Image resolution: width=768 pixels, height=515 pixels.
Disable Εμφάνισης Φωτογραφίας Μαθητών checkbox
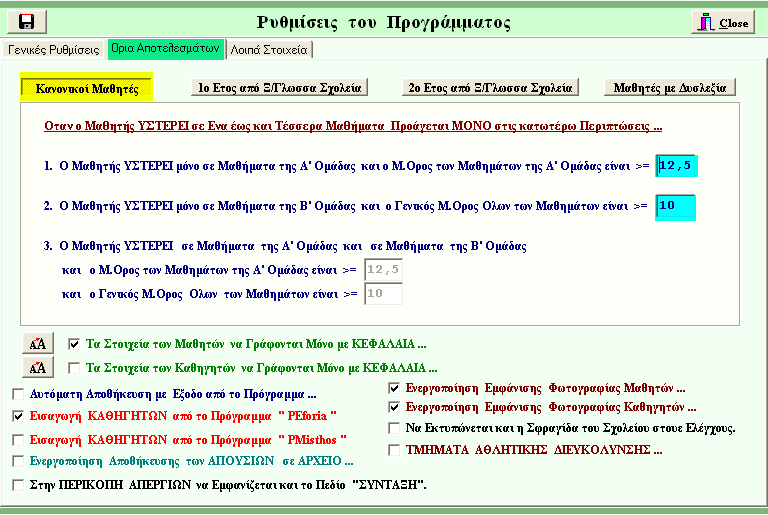(394, 387)
